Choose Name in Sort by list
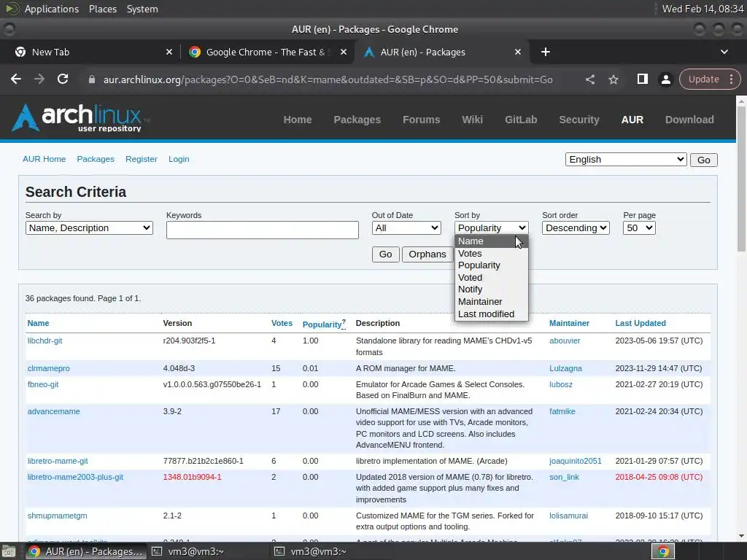 pos(491,241)
